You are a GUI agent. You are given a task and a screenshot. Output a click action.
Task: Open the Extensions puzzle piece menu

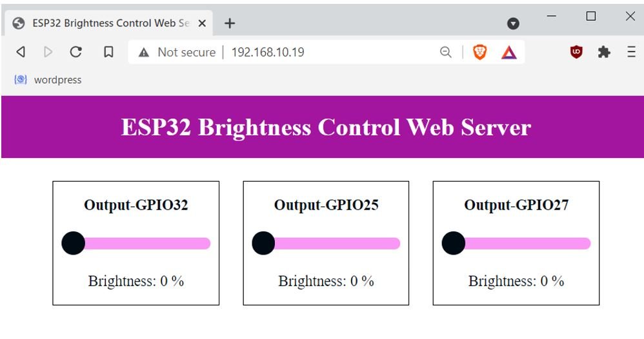point(604,52)
